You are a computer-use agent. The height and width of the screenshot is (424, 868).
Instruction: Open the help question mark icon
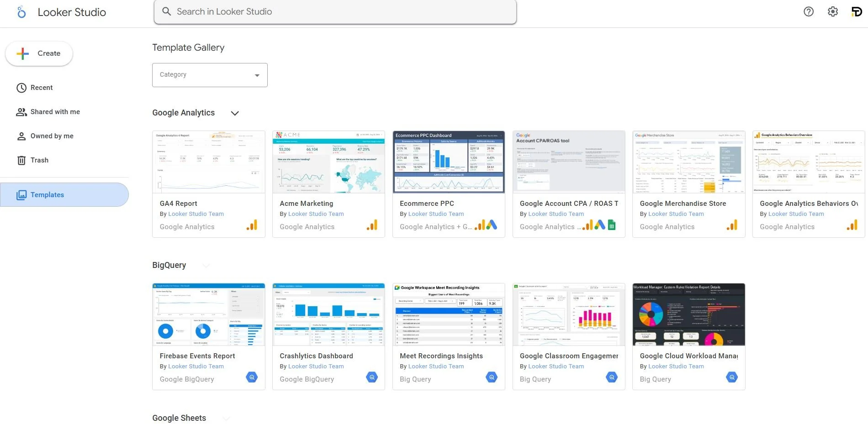coord(809,12)
